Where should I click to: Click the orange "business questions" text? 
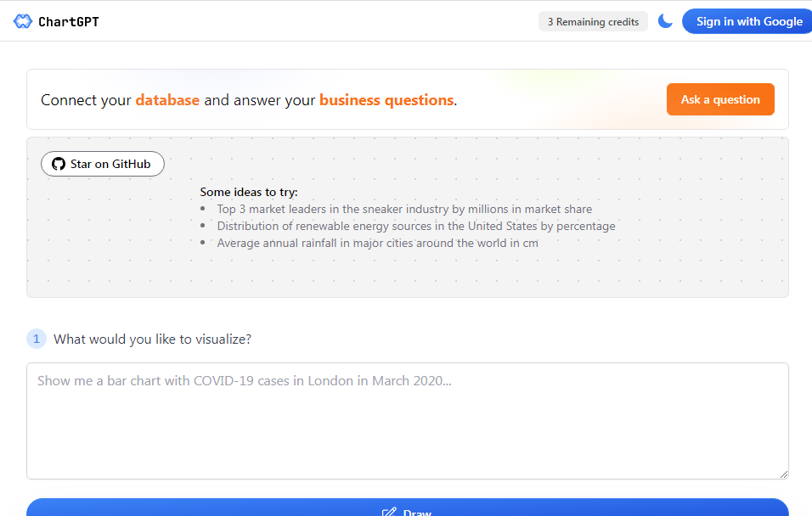click(386, 100)
